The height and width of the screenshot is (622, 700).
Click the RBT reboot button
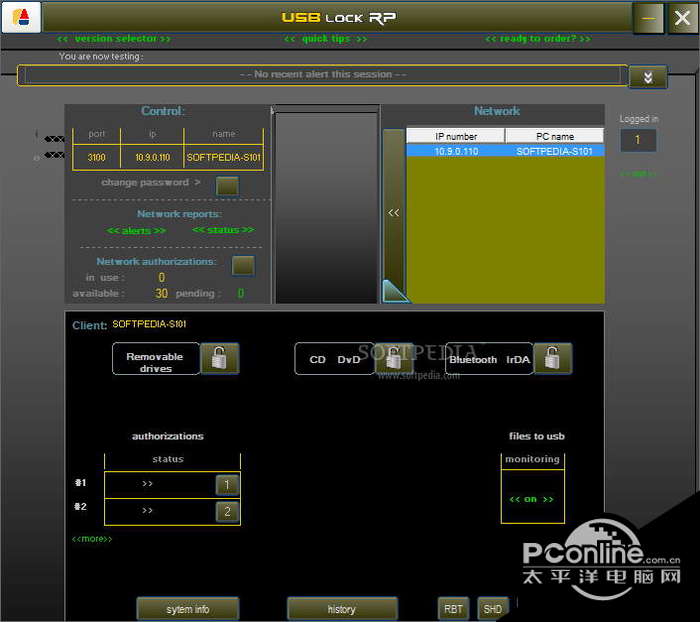pyautogui.click(x=453, y=609)
